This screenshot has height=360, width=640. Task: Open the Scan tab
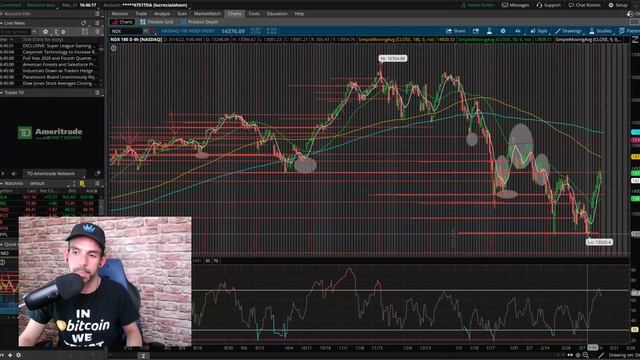coord(182,13)
